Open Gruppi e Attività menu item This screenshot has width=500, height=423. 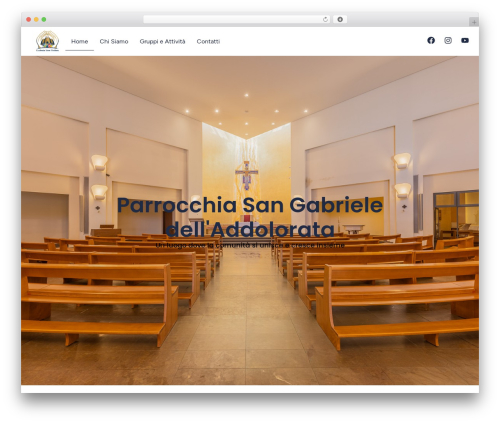162,41
